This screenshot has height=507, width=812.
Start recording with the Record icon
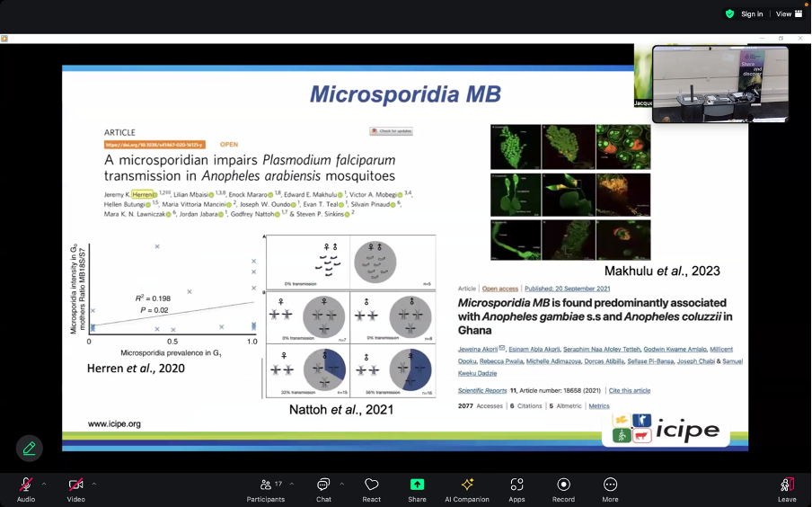[x=563, y=485]
